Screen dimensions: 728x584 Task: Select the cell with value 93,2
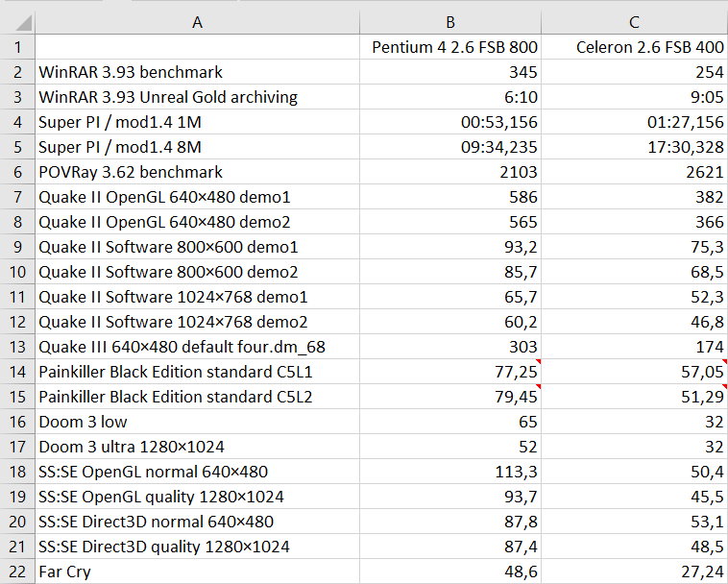coord(450,247)
